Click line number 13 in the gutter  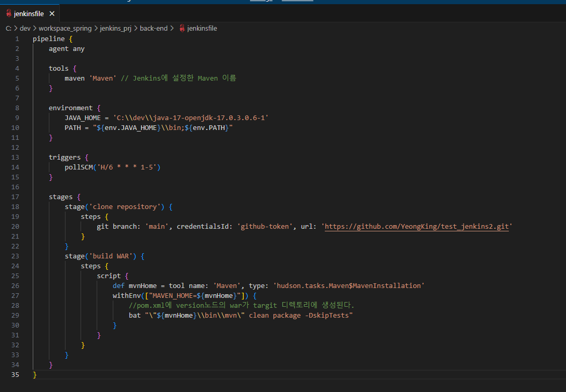[15, 158]
